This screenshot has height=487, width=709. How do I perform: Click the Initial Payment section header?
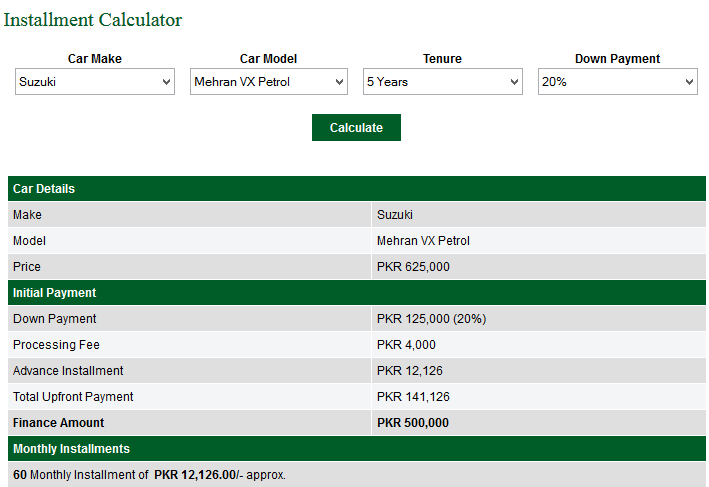(357, 293)
